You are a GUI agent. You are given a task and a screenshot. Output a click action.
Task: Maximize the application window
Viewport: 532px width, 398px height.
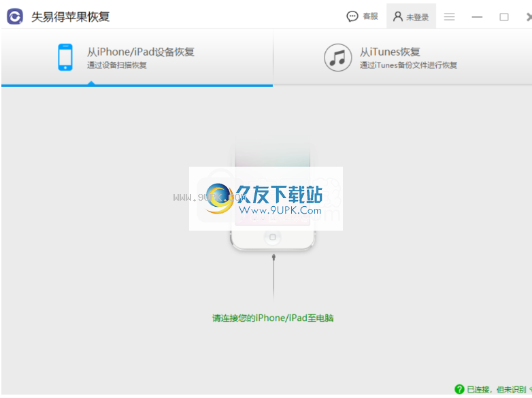[504, 16]
